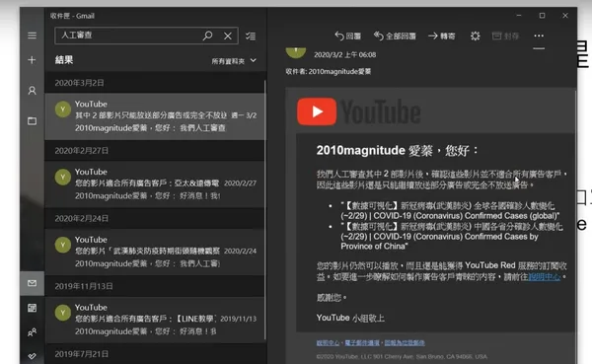Viewport: 592px width, 364px height.
Task: Click the 結果 results heading
Action: pos(64,60)
